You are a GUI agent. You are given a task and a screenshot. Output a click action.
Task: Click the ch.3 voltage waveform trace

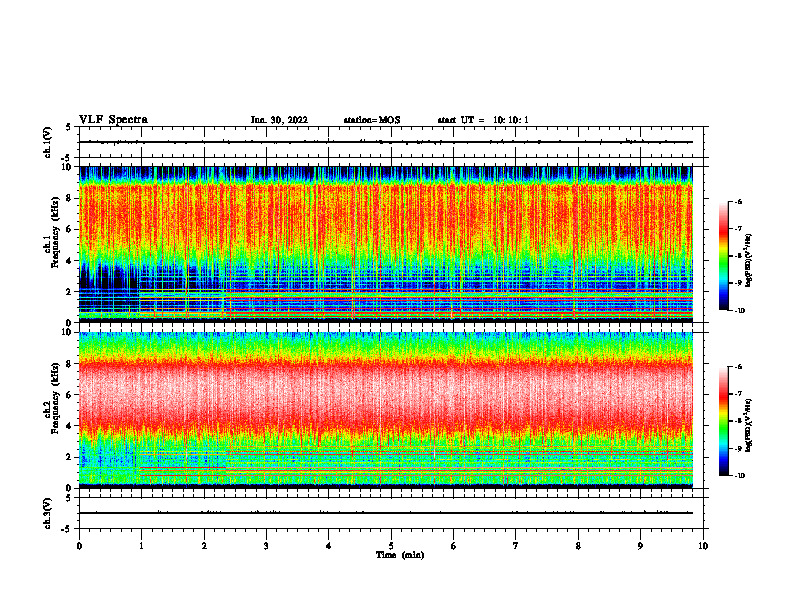coord(386,513)
